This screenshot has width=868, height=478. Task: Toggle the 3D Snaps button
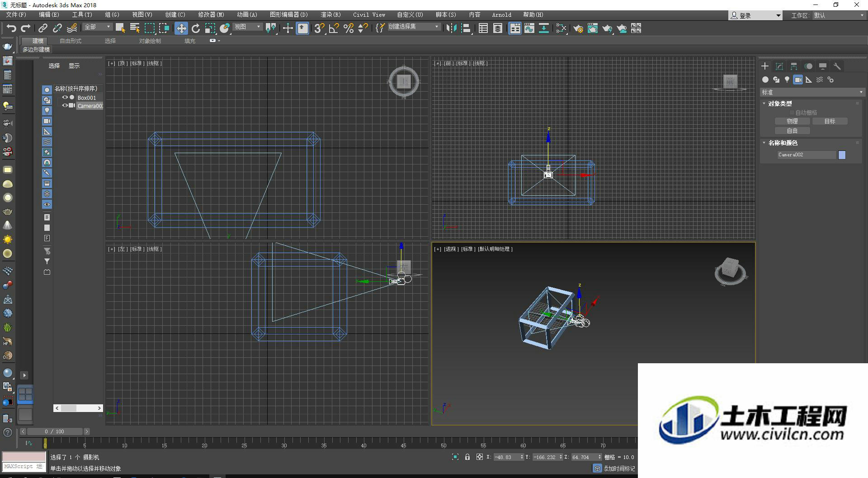(319, 28)
